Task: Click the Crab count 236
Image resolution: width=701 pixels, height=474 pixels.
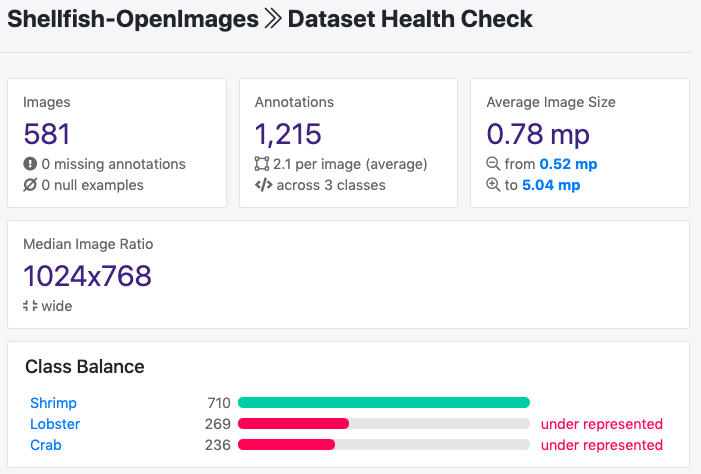Action: (x=218, y=445)
